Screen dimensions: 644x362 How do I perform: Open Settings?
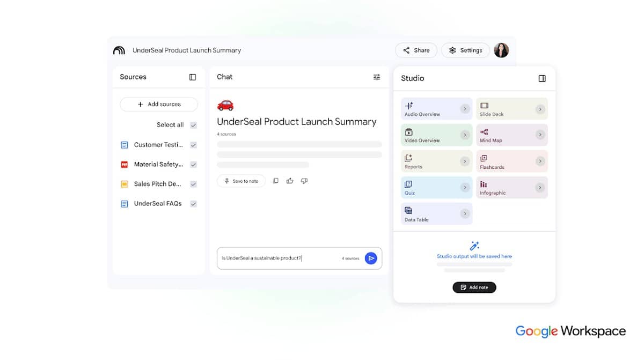pos(466,50)
